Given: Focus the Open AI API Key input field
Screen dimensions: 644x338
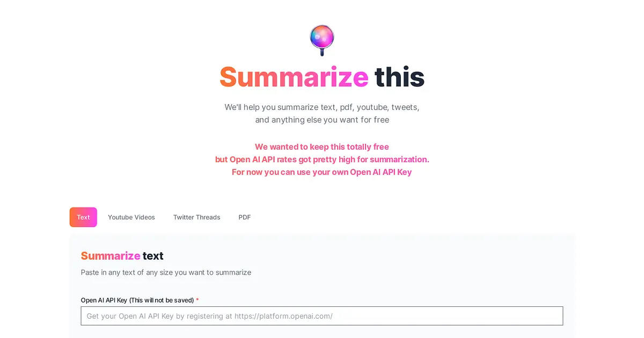Looking at the screenshot, I should 322,316.
